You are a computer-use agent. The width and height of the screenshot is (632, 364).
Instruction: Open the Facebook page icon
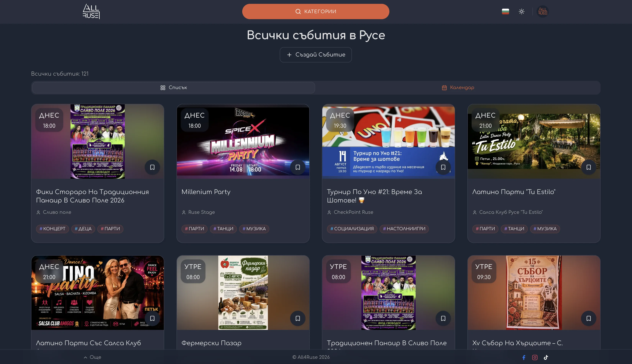[524, 357]
